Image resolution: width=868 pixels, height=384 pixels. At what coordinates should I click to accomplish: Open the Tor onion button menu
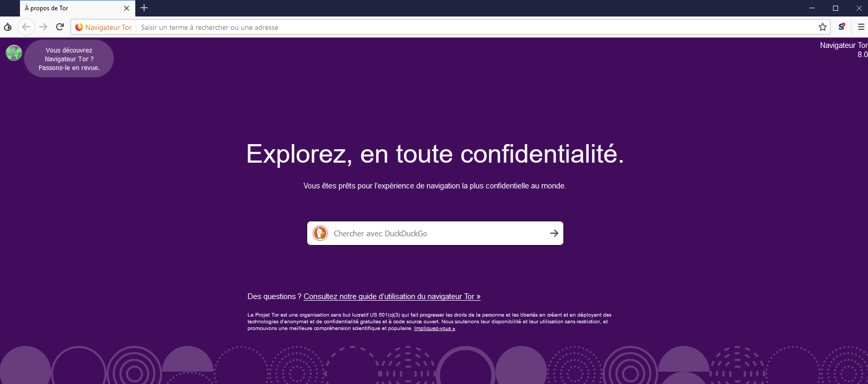(x=8, y=27)
